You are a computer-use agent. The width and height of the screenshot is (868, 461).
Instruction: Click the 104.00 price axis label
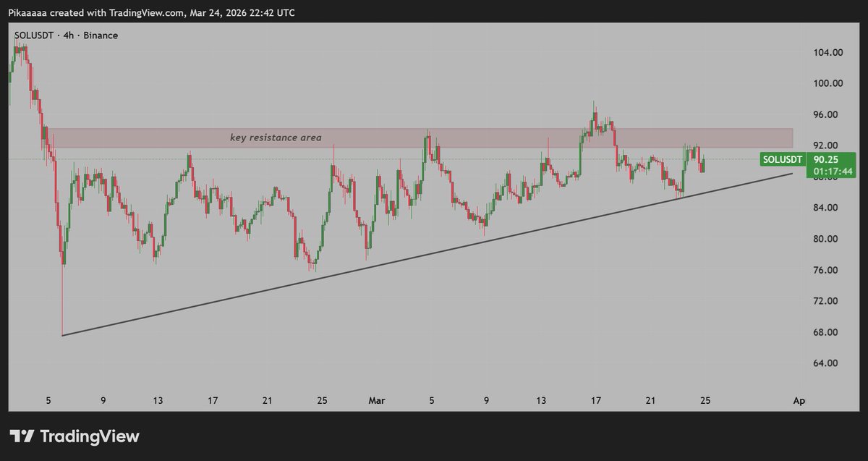pos(827,53)
